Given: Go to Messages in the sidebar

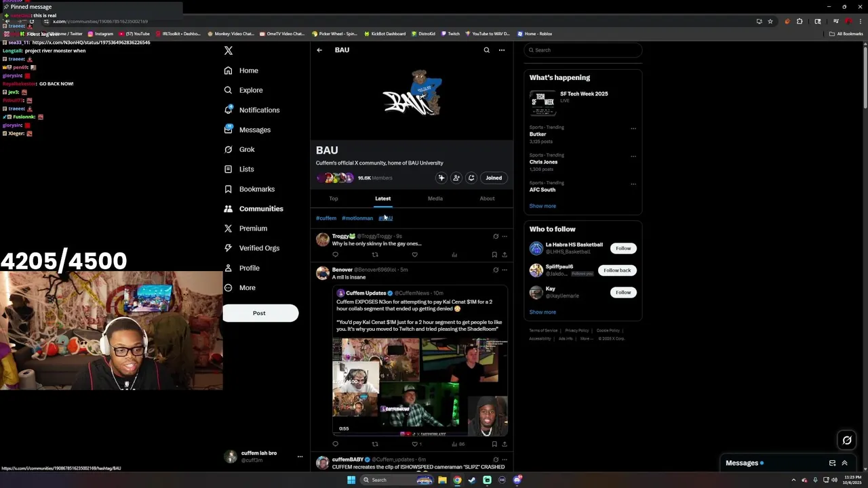Looking at the screenshot, I should (247, 129).
